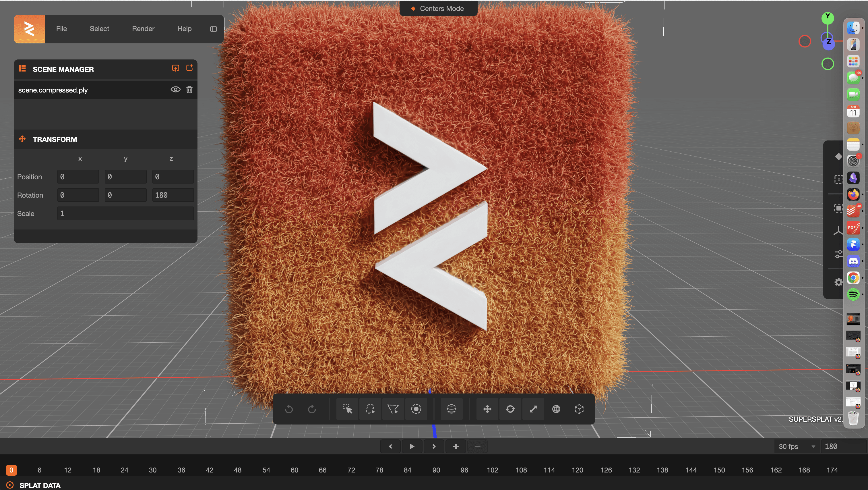
Task: Click the Position x input field
Action: coord(78,177)
